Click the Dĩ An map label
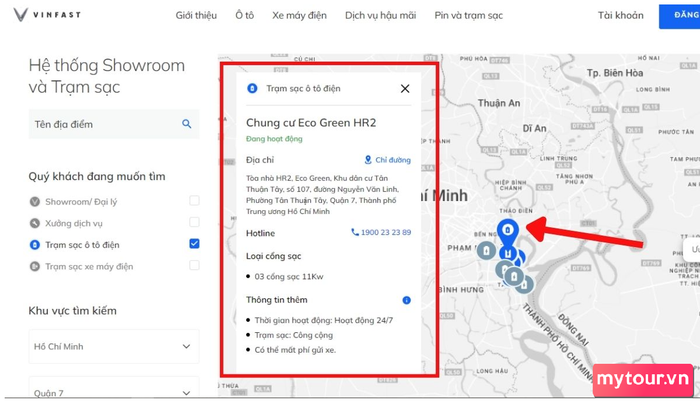 [x=534, y=129]
